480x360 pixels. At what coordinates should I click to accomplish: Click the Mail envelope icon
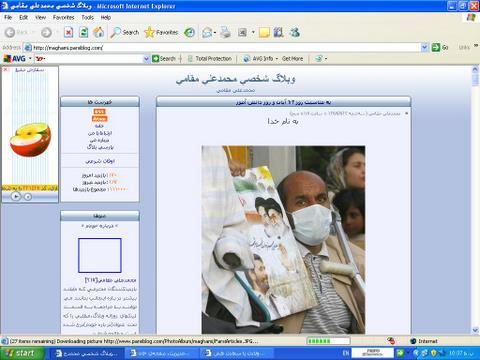pyautogui.click(x=207, y=32)
